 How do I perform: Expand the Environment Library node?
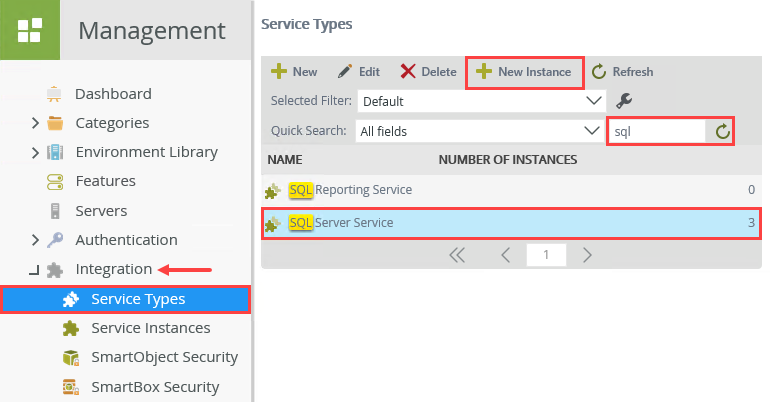(x=35, y=153)
